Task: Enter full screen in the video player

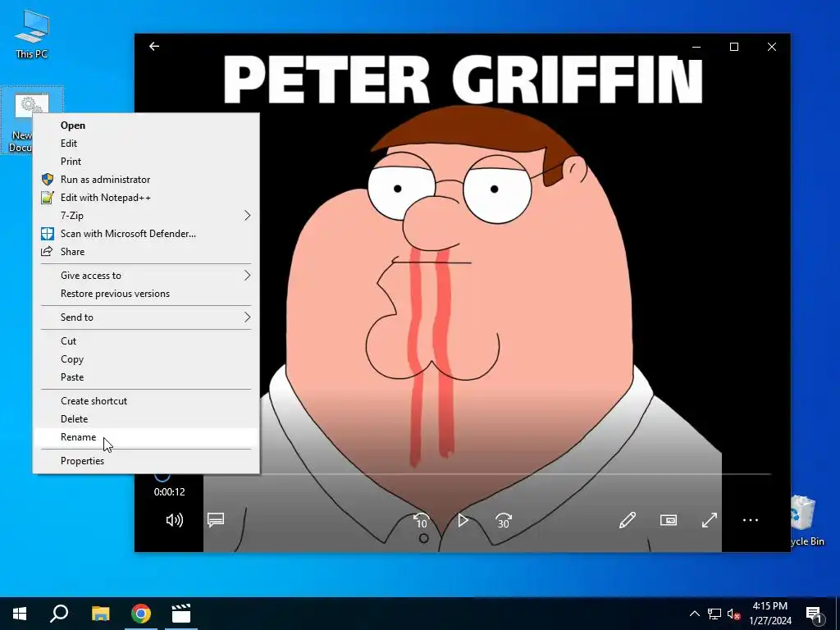Action: [710, 520]
